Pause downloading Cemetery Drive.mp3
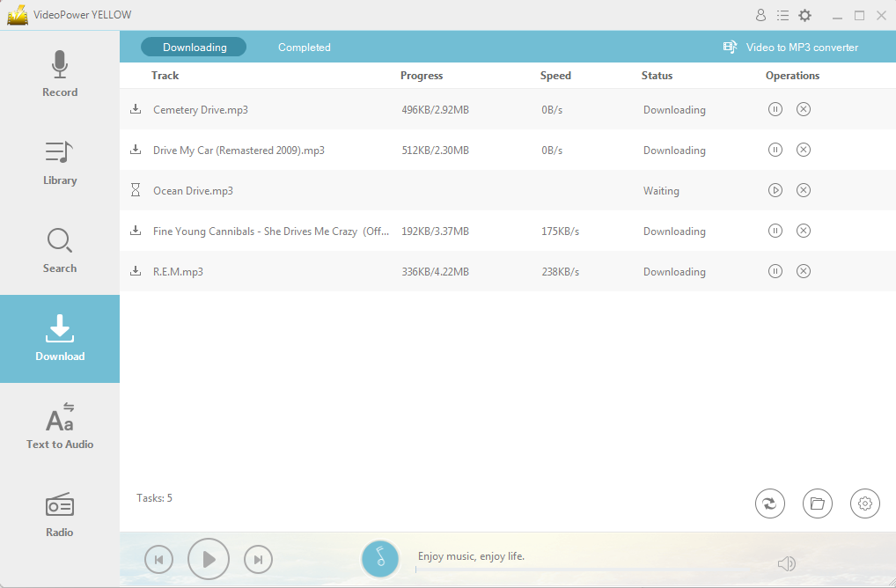The image size is (896, 588). point(775,109)
